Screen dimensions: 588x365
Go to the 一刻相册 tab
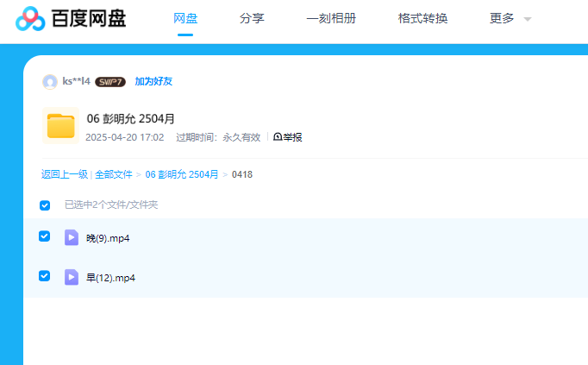[331, 18]
